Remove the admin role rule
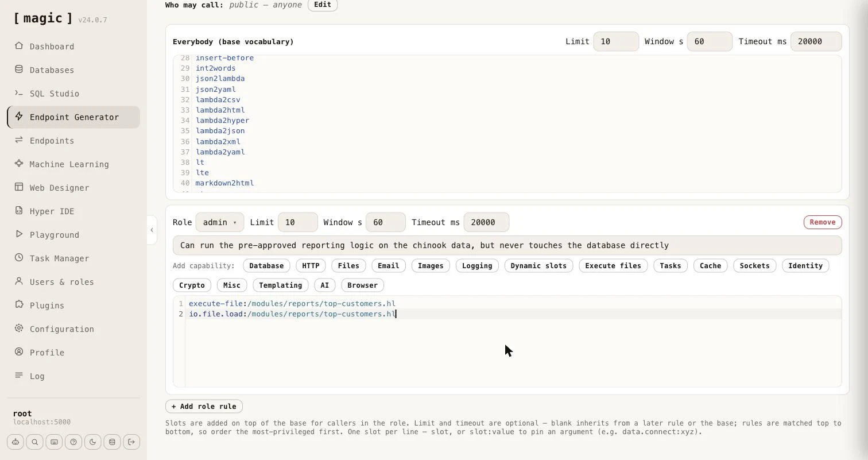 coord(823,222)
